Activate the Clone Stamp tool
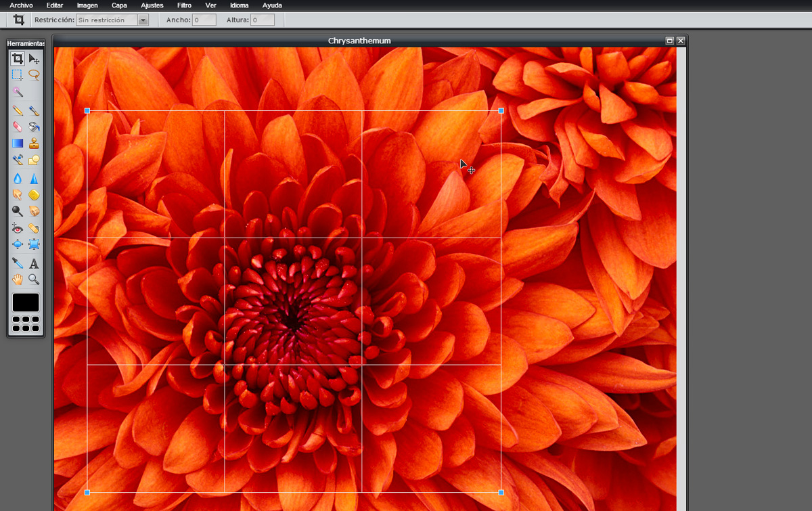This screenshot has width=812, height=511. tap(34, 143)
